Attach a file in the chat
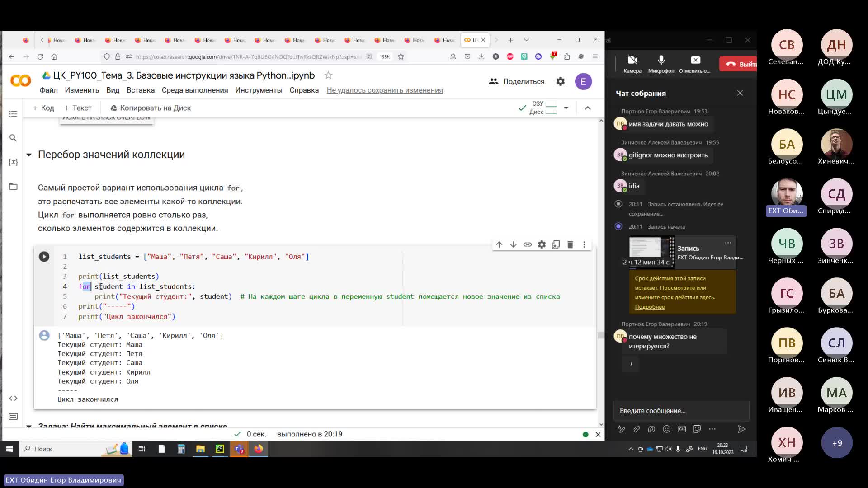This screenshot has width=868, height=488. (x=636, y=429)
